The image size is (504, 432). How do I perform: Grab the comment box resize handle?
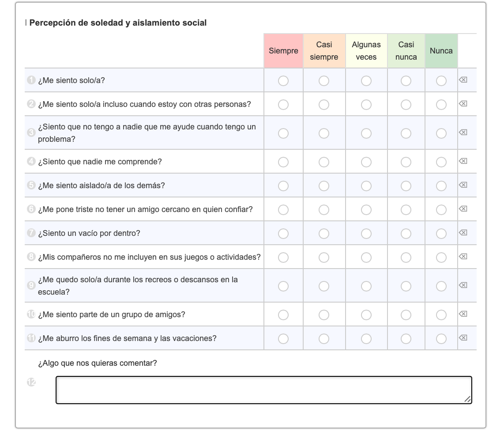(x=468, y=400)
